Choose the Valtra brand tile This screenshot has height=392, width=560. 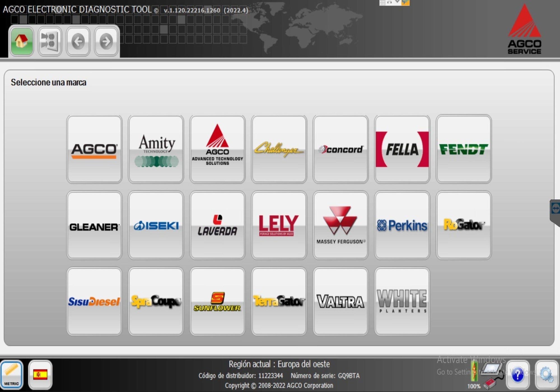click(340, 301)
